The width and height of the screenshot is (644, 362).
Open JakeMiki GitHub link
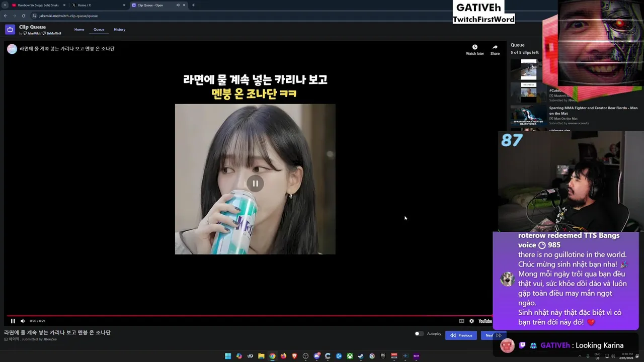coord(32,33)
